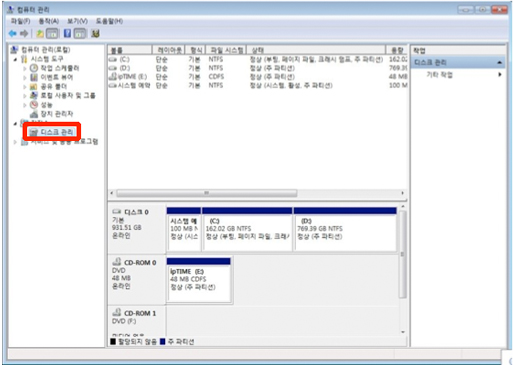The width and height of the screenshot is (514, 365).
Task: Click the volume list scrollbar right arrow
Action: click(402, 193)
